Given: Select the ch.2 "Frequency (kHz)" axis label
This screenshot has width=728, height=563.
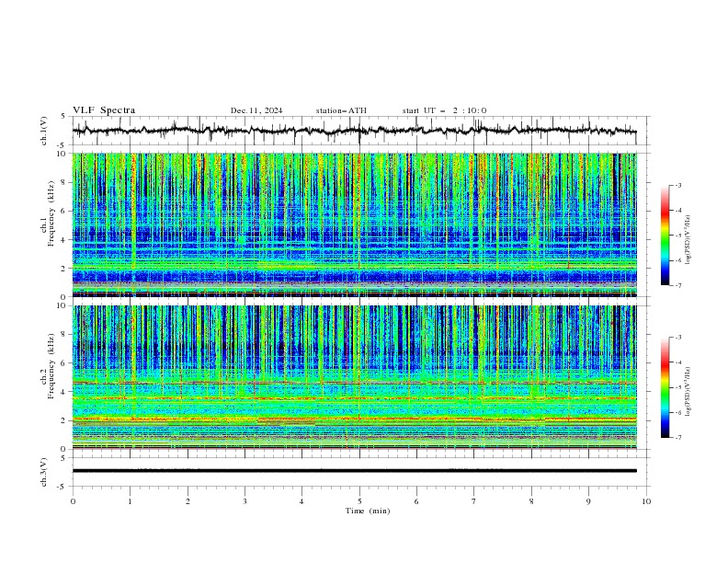Looking at the screenshot, I should [x=52, y=366].
